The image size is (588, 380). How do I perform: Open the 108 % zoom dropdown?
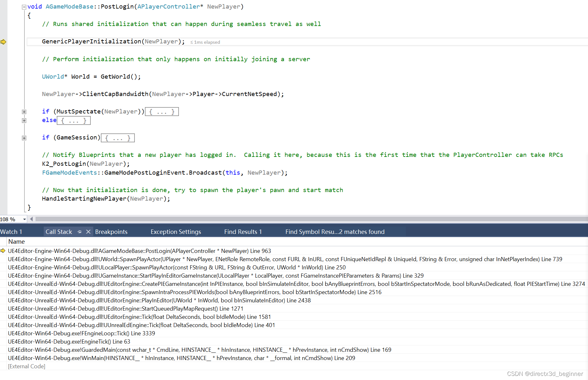tap(24, 219)
